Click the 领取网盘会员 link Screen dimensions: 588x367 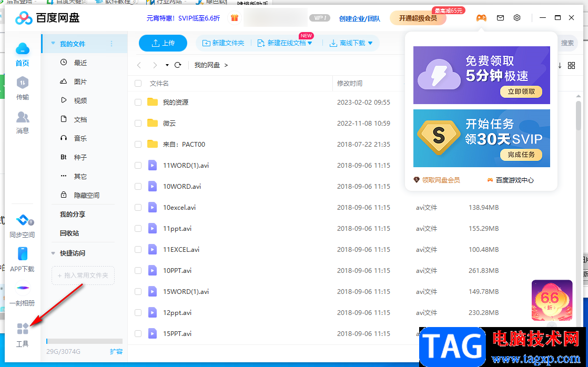click(x=437, y=180)
